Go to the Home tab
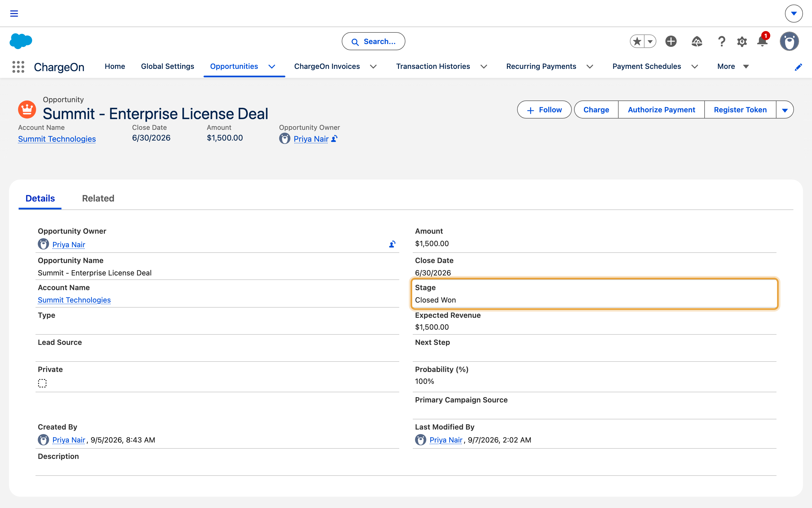 pyautogui.click(x=115, y=67)
